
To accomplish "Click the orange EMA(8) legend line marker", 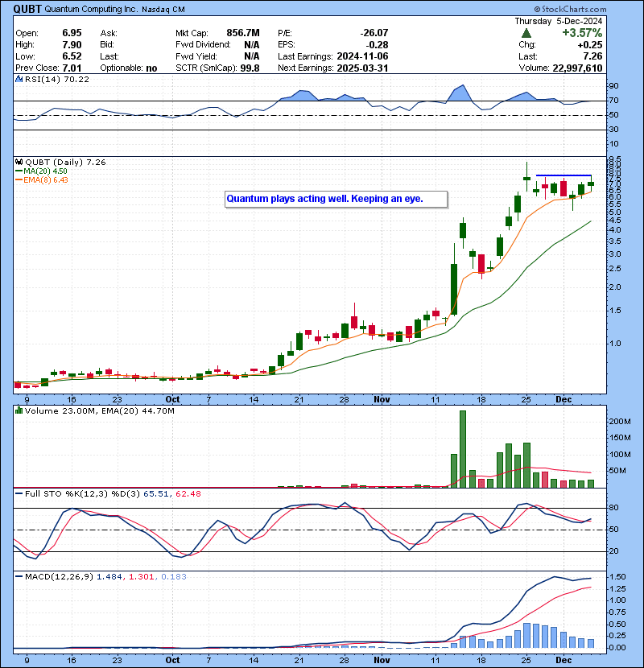I will [19, 179].
